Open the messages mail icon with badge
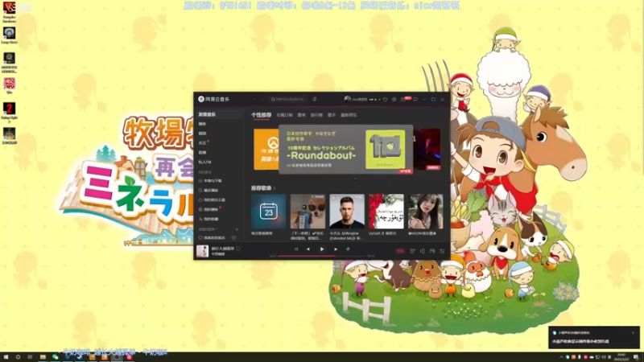Screen dimensions: 644x362 (404, 99)
